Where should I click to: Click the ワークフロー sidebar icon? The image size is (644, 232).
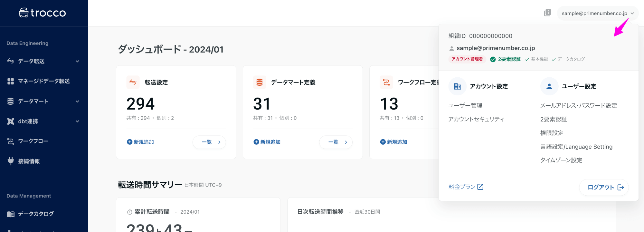(x=11, y=141)
